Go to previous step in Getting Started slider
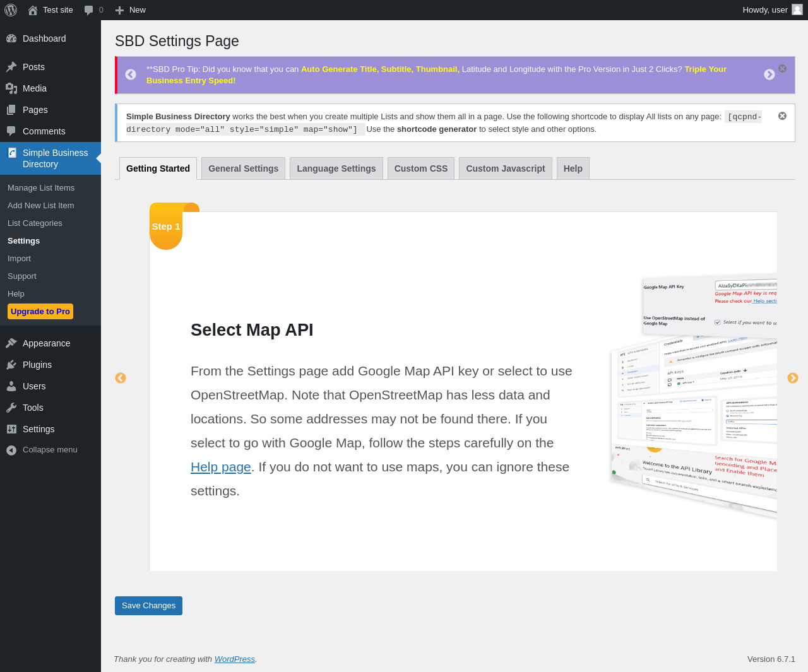This screenshot has width=808, height=672. 121,378
